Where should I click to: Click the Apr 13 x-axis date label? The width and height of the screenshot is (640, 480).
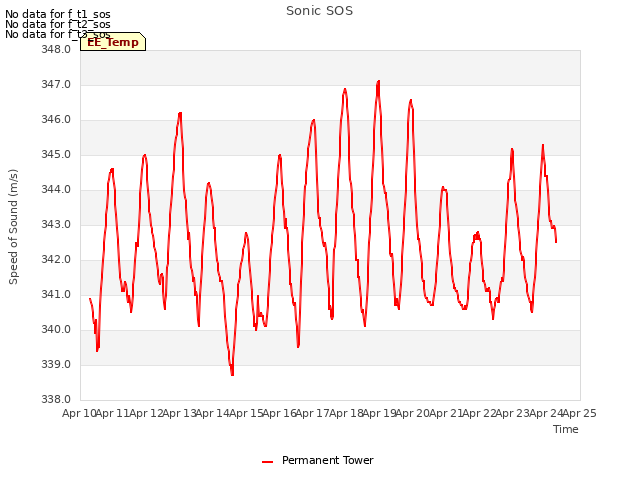[180, 413]
